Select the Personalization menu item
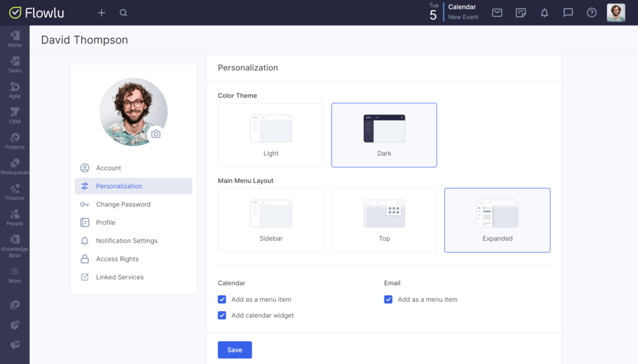The height and width of the screenshot is (364, 638). point(133,186)
